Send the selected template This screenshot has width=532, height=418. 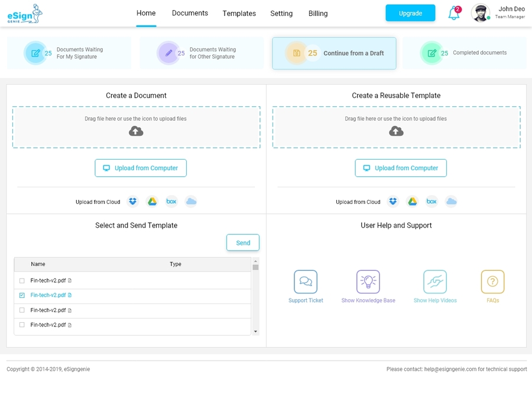pyautogui.click(x=242, y=242)
